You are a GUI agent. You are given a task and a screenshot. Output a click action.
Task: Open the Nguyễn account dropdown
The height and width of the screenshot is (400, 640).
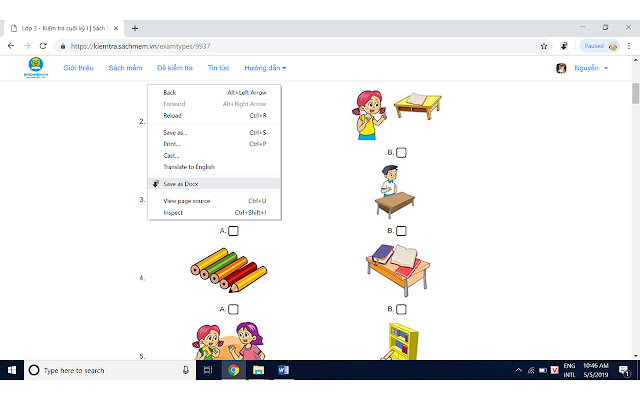pyautogui.click(x=591, y=68)
